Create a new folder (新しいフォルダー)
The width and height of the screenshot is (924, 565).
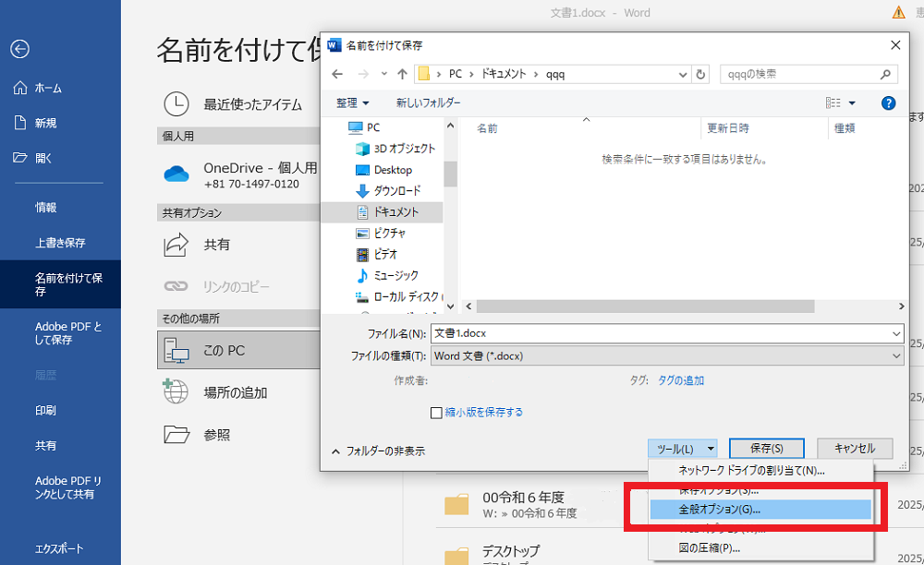(429, 103)
